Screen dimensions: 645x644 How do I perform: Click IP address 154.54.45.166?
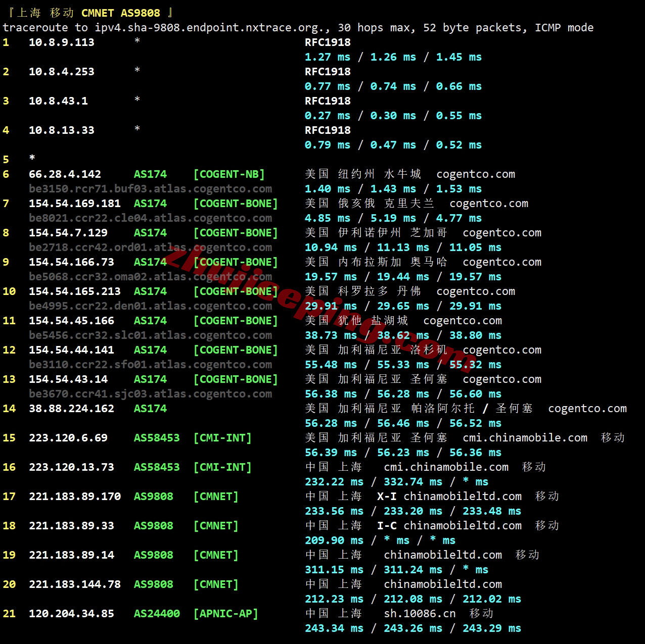pos(71,321)
